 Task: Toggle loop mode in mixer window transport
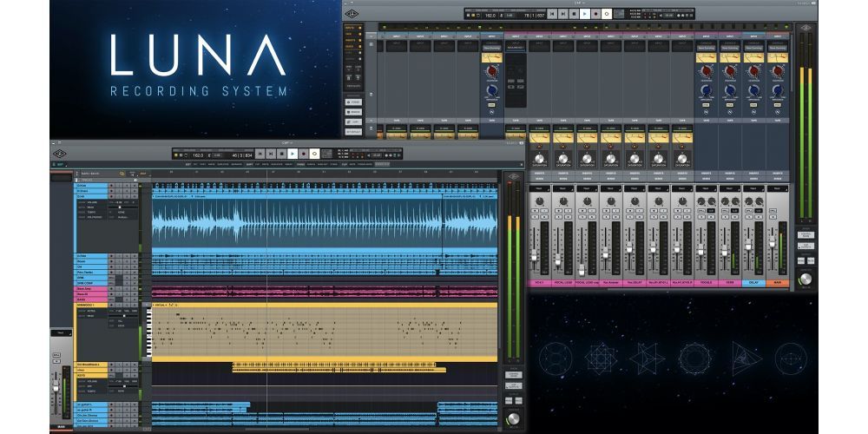(x=606, y=14)
